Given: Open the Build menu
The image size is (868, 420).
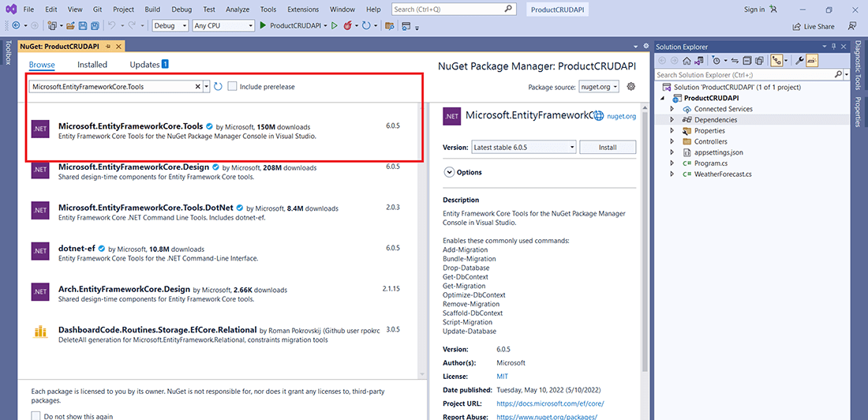Looking at the screenshot, I should click(x=152, y=9).
